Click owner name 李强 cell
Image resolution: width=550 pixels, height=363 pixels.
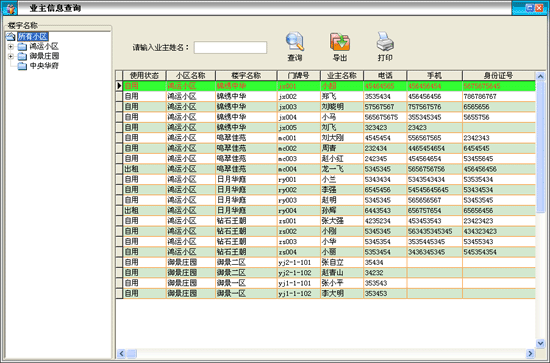click(342, 190)
